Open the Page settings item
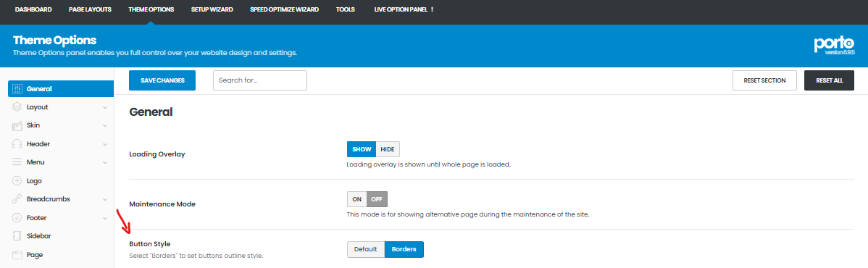 click(35, 255)
